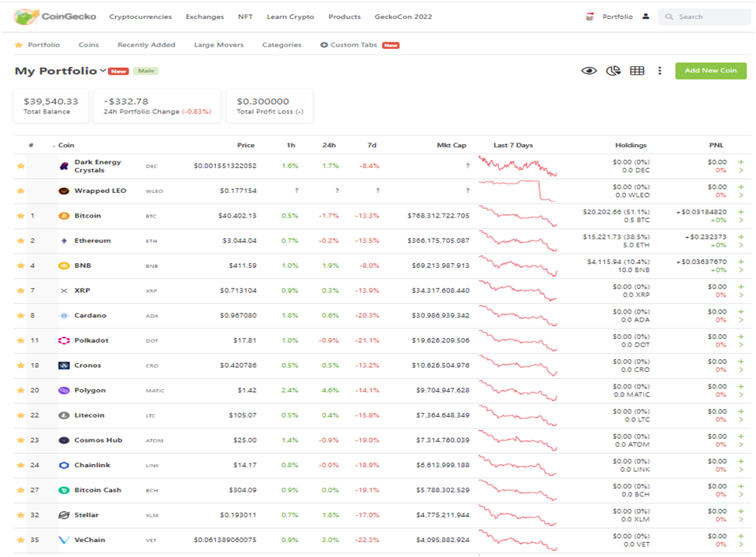
Task: Click the VeChain coin icon
Action: [64, 540]
